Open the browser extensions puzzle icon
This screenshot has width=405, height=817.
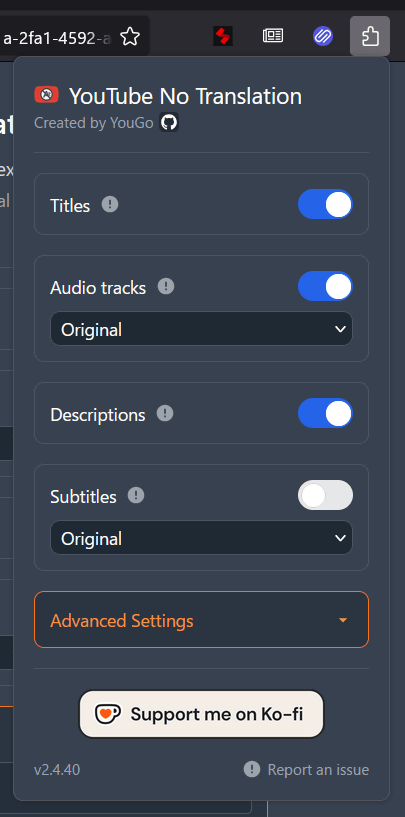click(x=370, y=36)
